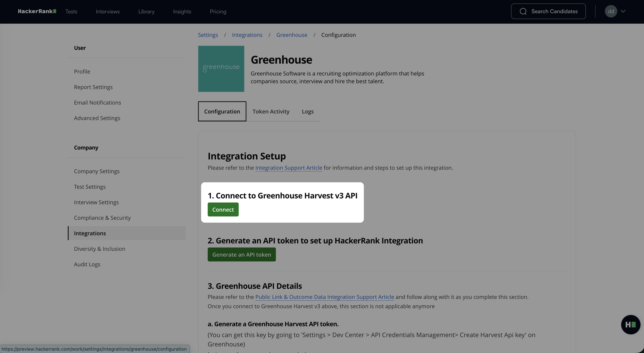Switch to the Logs tab
The image size is (644, 353).
click(x=307, y=111)
